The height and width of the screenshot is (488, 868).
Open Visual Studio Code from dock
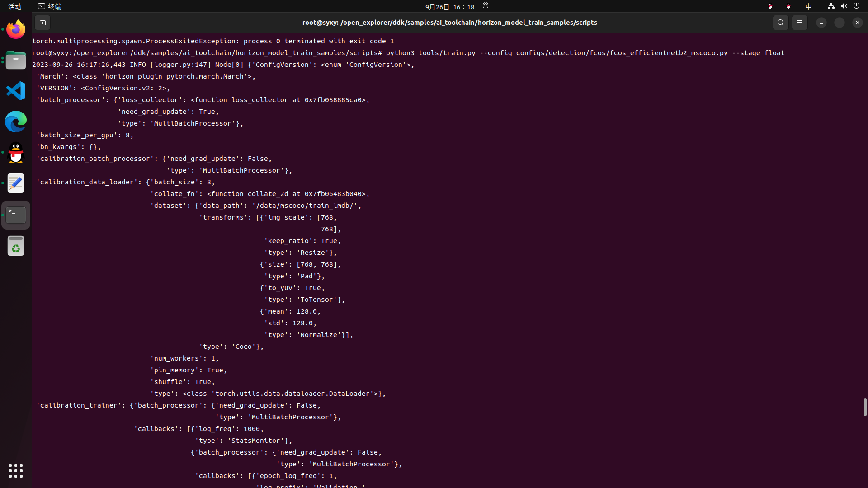pyautogui.click(x=16, y=91)
